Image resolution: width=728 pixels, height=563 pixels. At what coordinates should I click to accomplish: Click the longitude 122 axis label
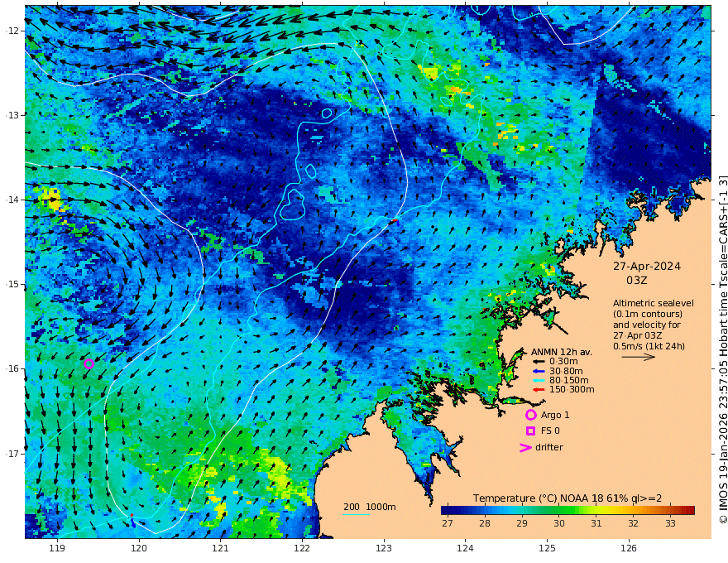302,548
